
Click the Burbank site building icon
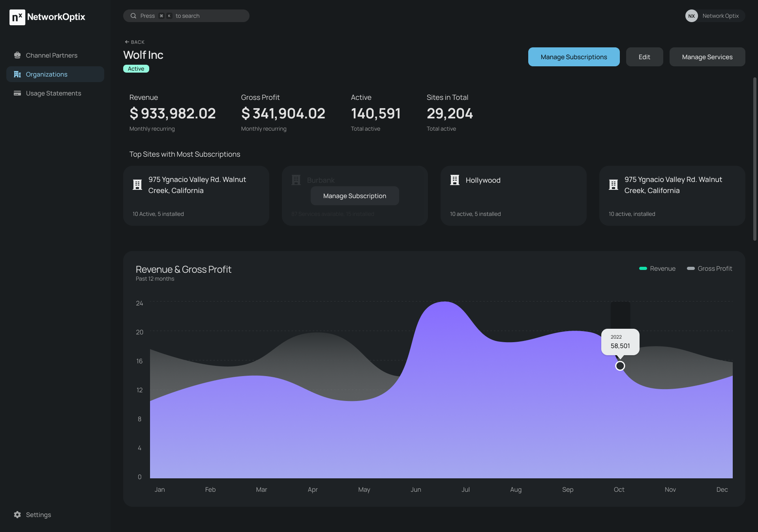coord(296,180)
